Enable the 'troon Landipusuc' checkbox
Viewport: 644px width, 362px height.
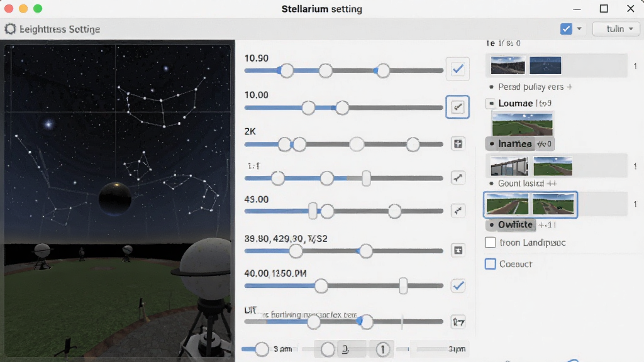pyautogui.click(x=490, y=243)
